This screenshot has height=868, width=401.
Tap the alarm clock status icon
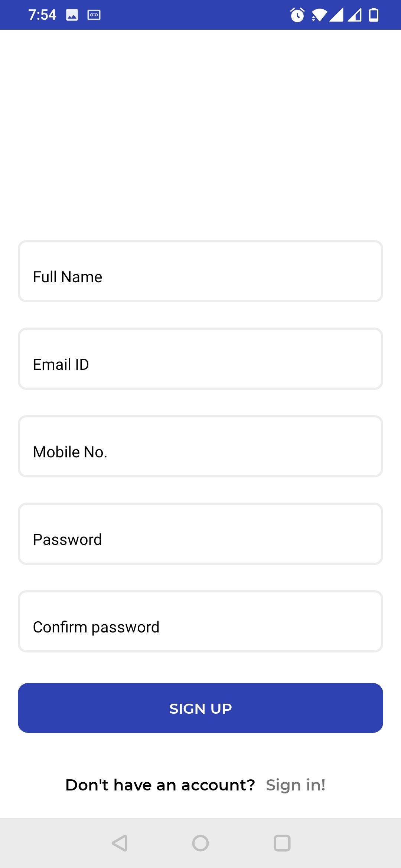click(x=297, y=15)
